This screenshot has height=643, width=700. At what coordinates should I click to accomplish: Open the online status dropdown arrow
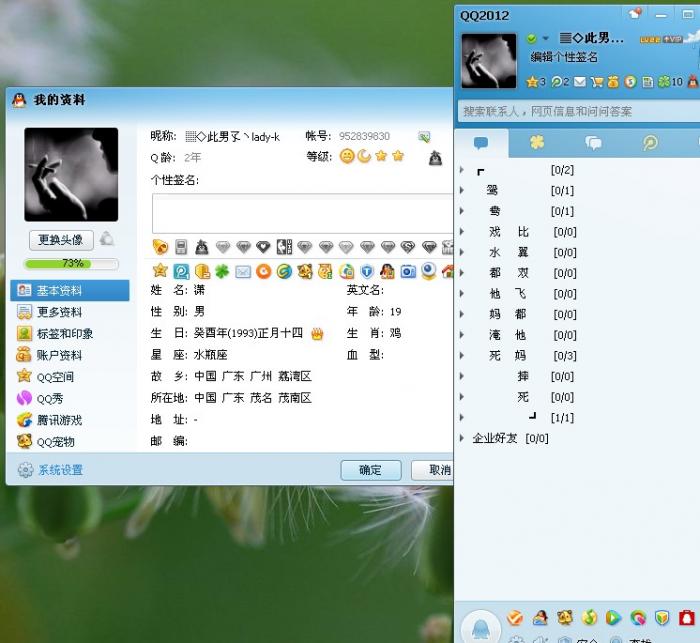point(546,38)
